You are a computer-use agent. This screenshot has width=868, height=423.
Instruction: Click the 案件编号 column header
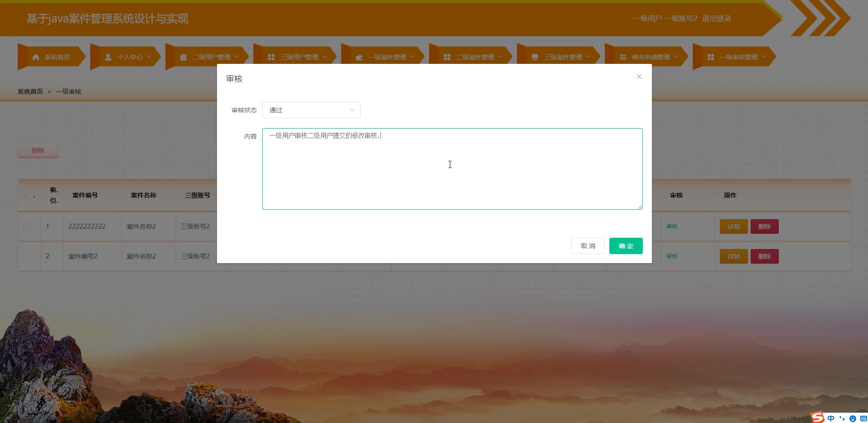(85, 195)
